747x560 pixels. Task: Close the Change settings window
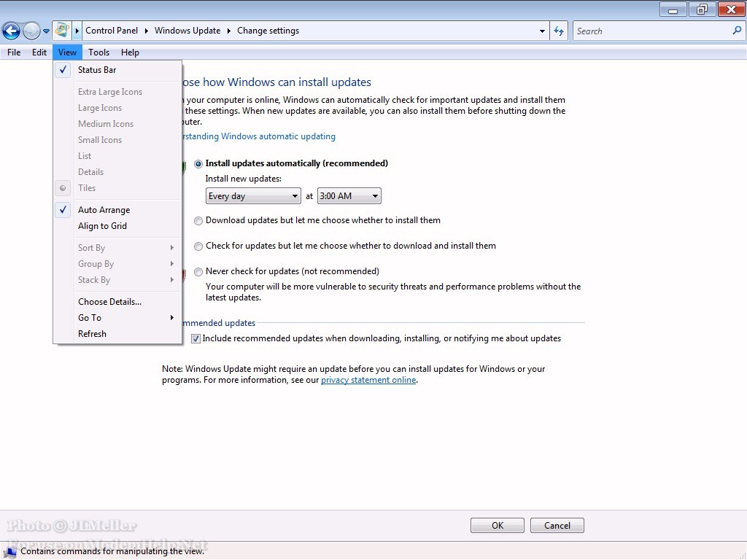(731, 9)
